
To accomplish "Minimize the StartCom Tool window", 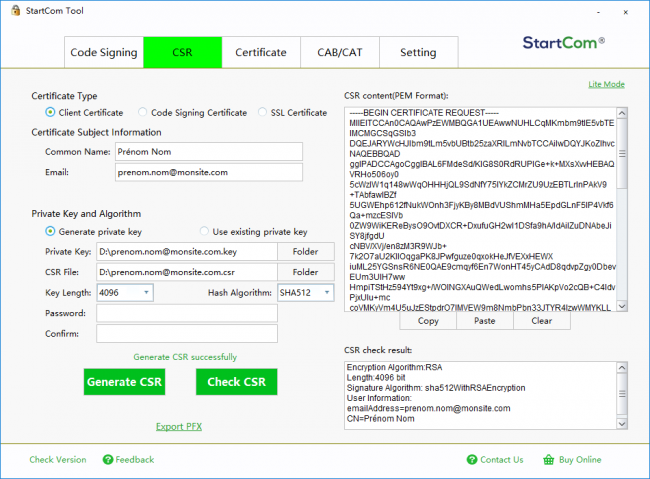I will point(598,12).
